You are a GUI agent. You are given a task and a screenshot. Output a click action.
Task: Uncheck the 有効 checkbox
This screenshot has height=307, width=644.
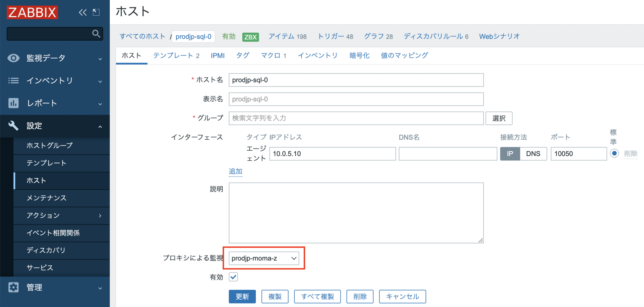[x=233, y=277]
